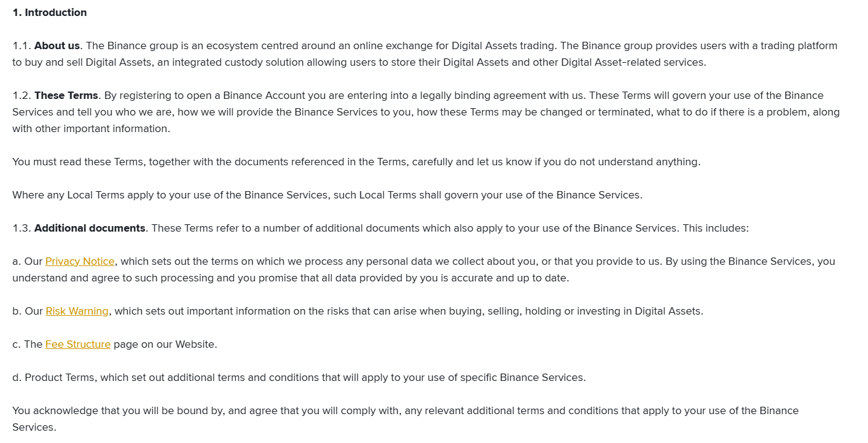This screenshot has height=443, width=868.
Task: Click the "1. Introduction" heading
Action: (50, 12)
